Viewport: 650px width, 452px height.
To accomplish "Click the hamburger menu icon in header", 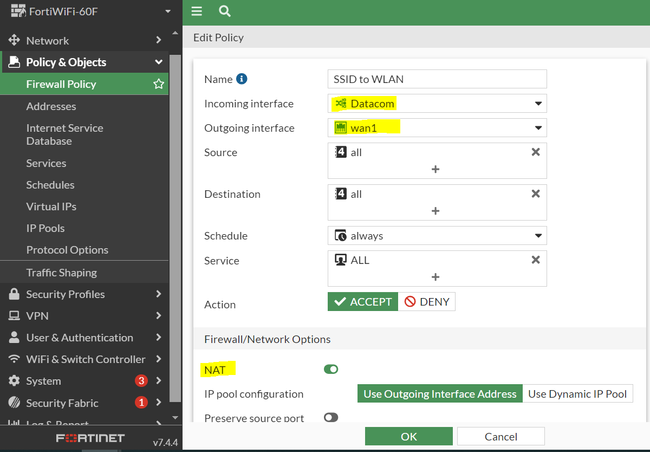I will click(196, 11).
